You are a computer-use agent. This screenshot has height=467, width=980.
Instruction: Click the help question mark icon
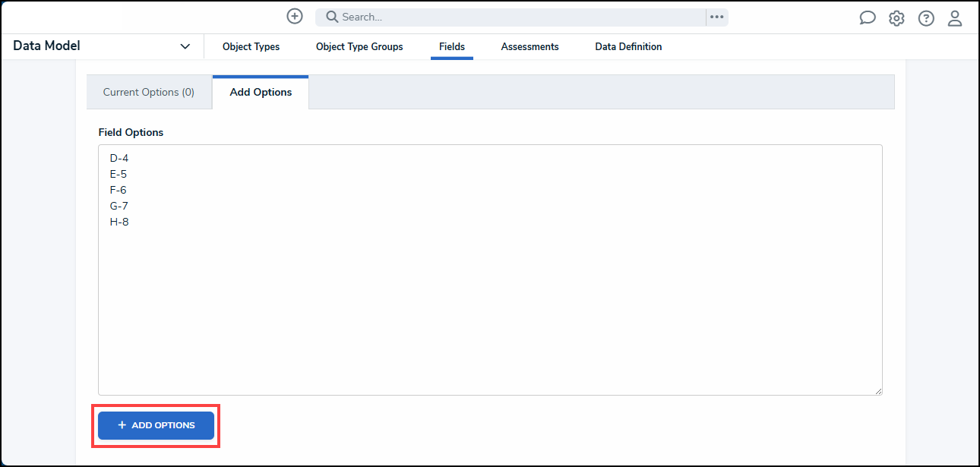(x=926, y=17)
